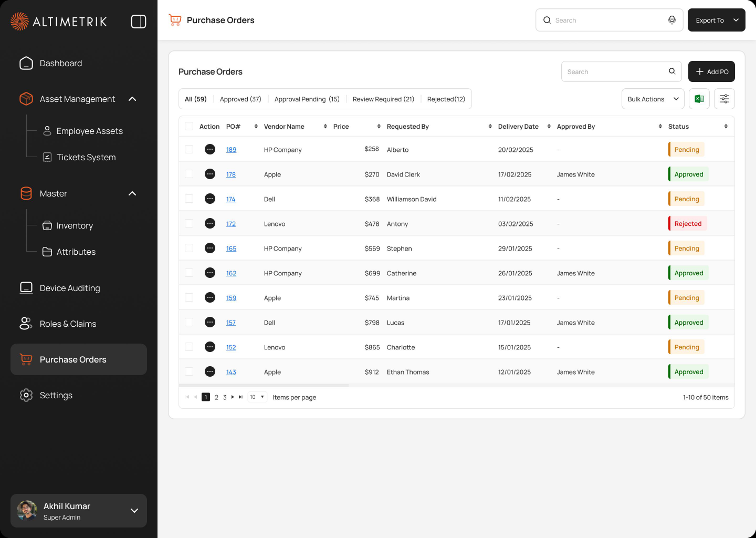Open purchase order link 162
This screenshot has height=538, width=756.
pos(231,273)
